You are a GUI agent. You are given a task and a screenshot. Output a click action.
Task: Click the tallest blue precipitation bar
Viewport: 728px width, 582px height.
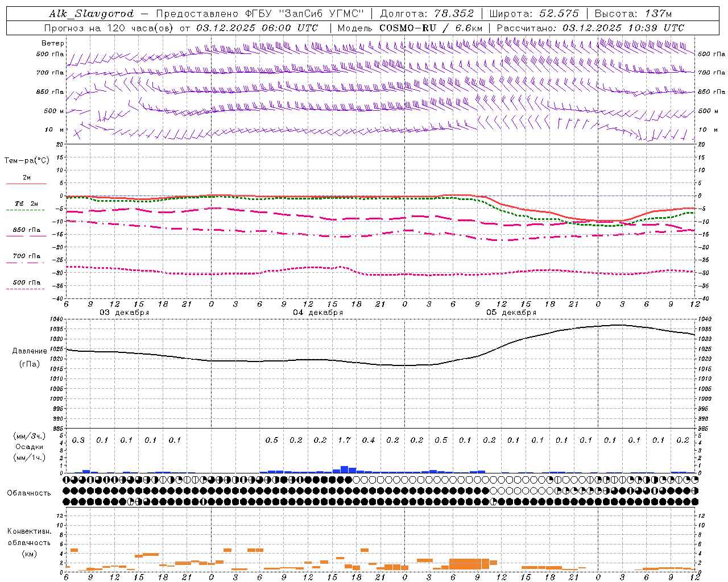(x=344, y=469)
